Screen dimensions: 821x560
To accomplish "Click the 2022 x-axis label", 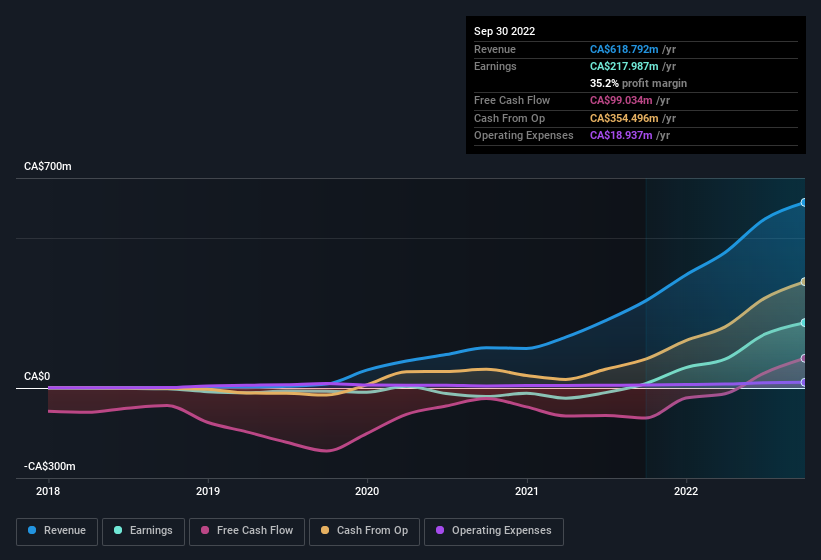I will pyautogui.click(x=686, y=491).
